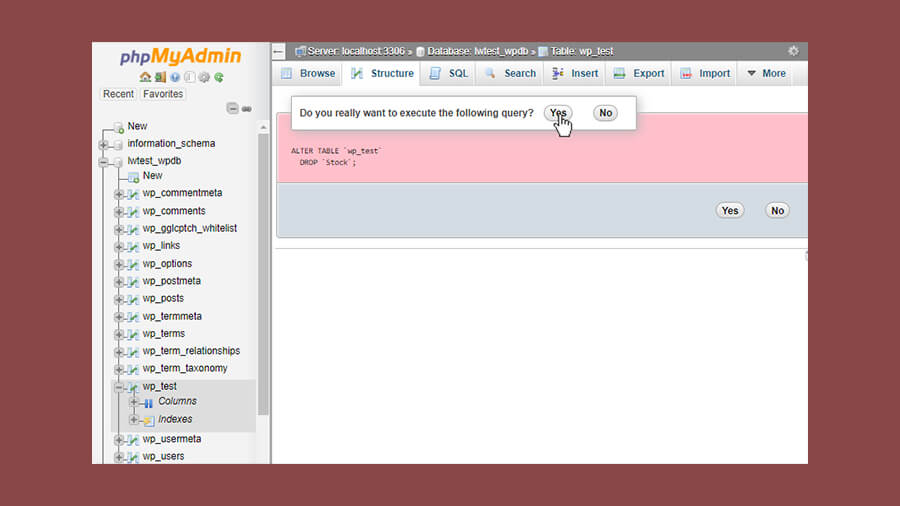Switch to the Browse tab
900x506 pixels.
[308, 73]
